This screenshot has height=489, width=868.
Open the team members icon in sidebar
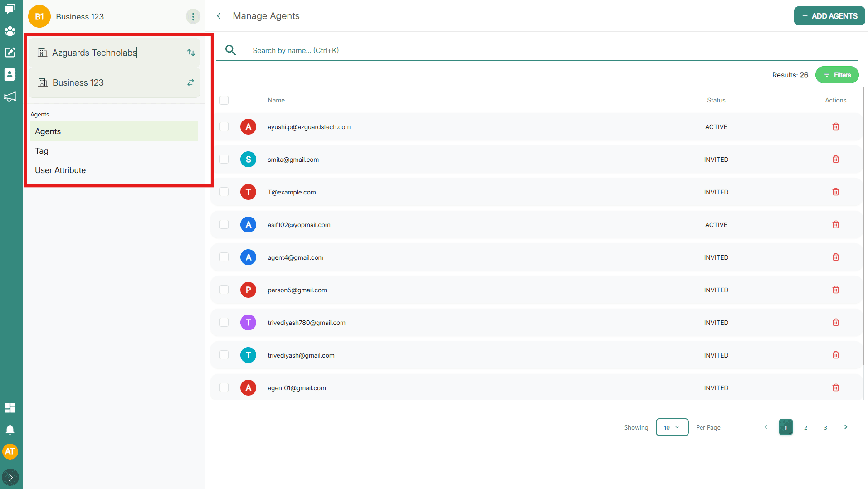[10, 31]
